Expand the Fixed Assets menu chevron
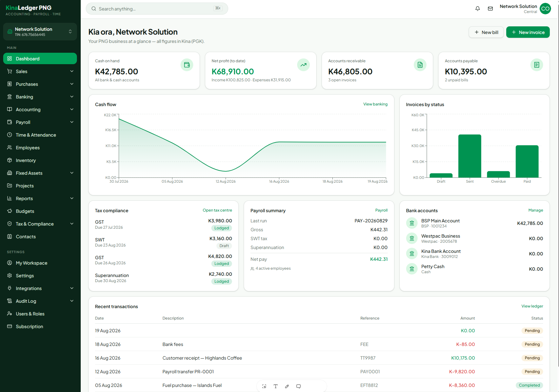Image resolution: width=559 pixels, height=392 pixels. coord(72,173)
